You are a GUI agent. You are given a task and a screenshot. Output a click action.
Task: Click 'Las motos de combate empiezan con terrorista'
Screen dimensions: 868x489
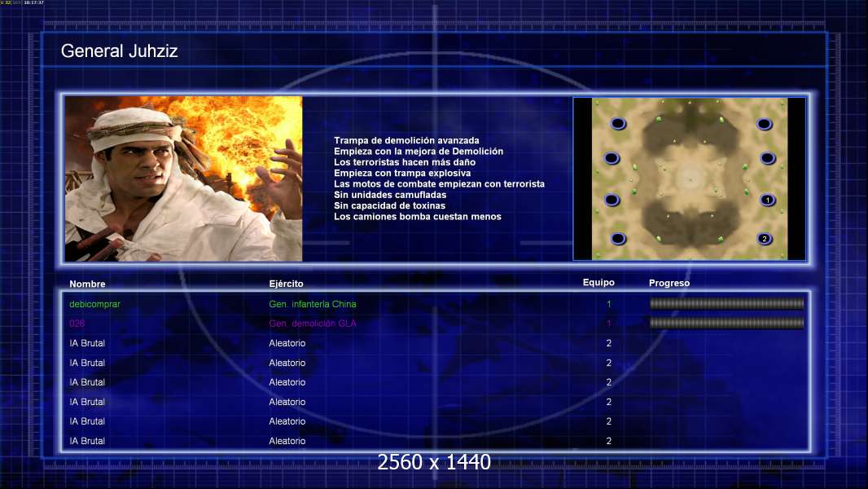click(439, 184)
